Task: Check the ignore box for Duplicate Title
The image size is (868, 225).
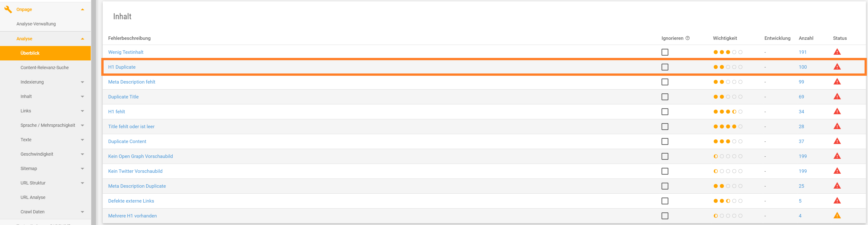Action: click(665, 97)
